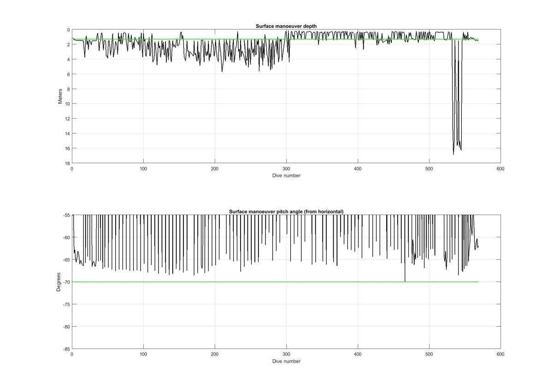The width and height of the screenshot is (553, 392).
Task: Click the "6" tick on the Meters axis
Action: [x=68, y=74]
